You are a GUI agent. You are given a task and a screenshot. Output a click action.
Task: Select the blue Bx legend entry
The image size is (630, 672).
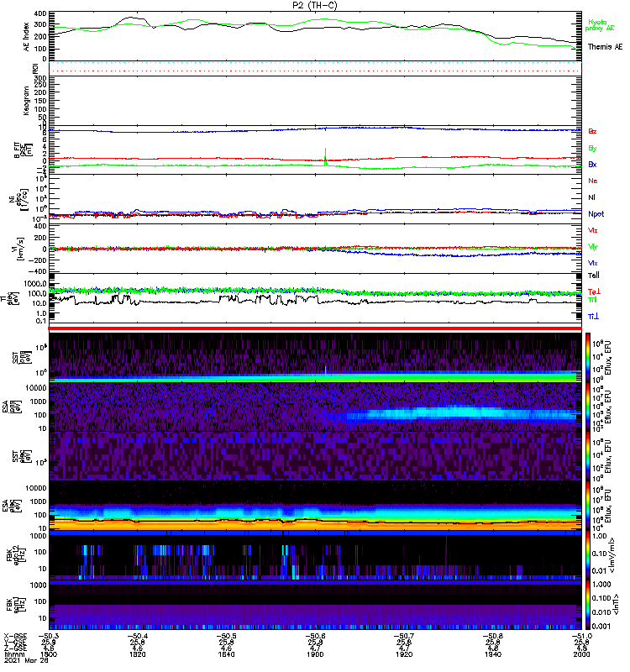click(x=592, y=164)
